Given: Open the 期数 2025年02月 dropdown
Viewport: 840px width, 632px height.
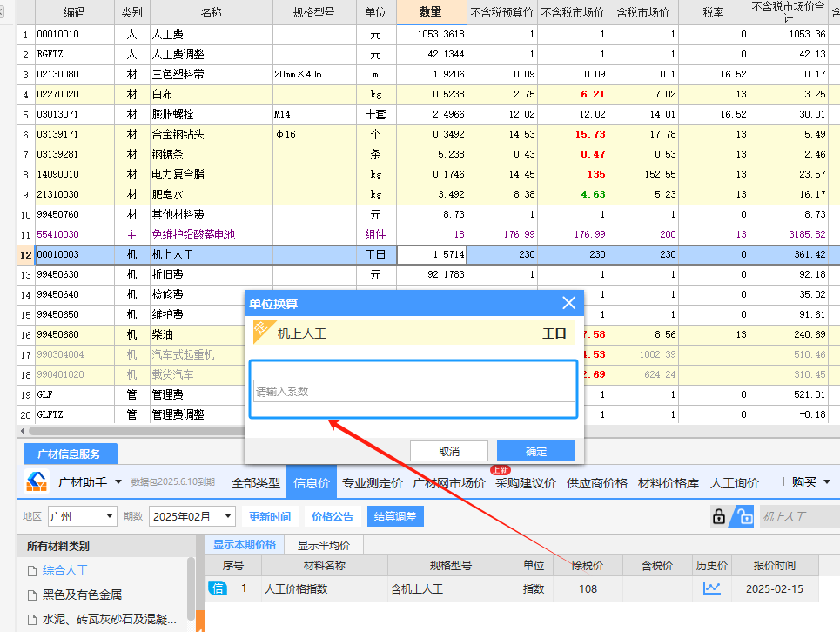Looking at the screenshot, I should coord(192,516).
